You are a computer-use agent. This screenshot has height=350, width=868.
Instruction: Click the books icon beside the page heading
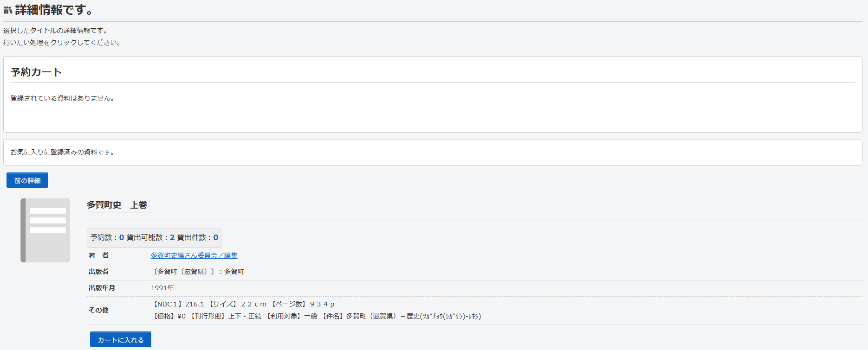pyautogui.click(x=8, y=10)
